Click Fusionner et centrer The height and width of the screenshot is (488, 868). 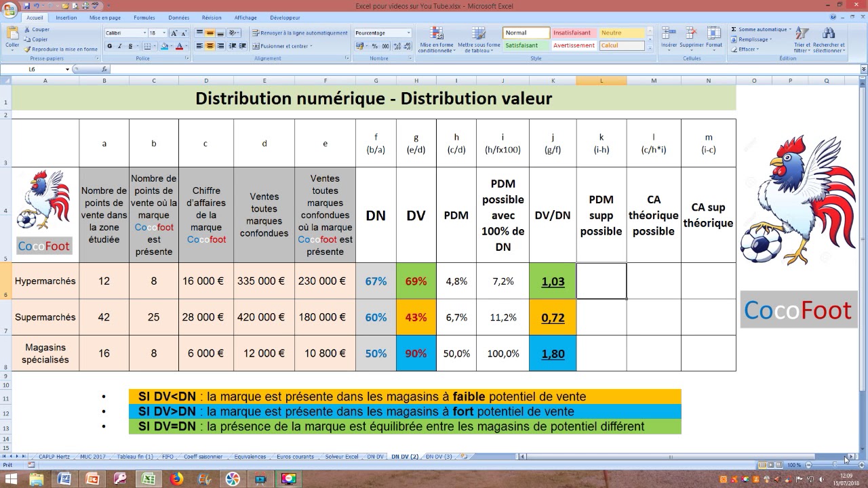click(282, 46)
